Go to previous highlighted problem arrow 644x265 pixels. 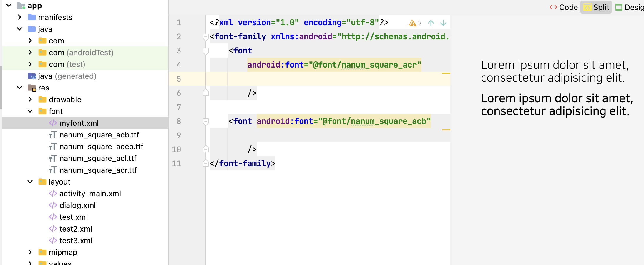(431, 23)
